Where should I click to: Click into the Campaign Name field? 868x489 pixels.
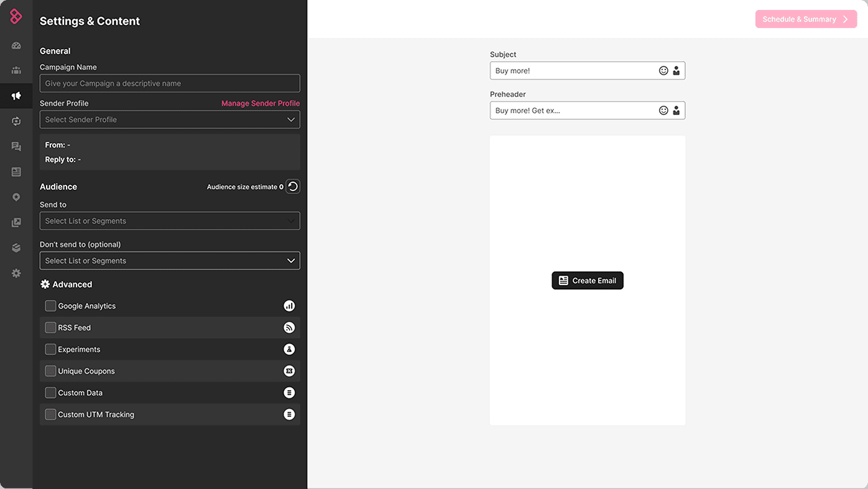coord(170,83)
